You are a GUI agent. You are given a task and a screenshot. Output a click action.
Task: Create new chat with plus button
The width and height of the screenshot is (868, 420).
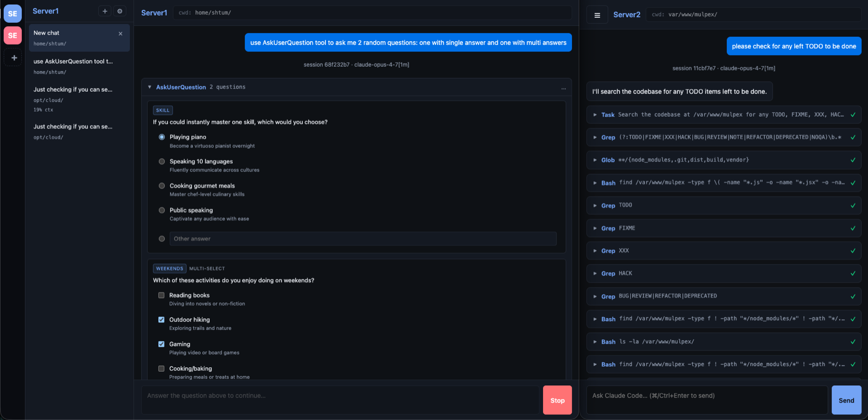[x=105, y=11]
